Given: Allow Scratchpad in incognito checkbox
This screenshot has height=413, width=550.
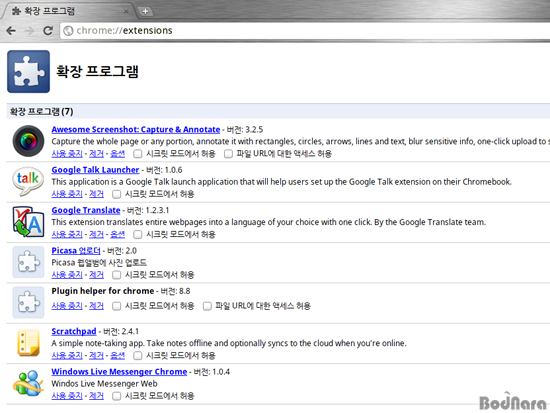Looking at the screenshot, I should tap(138, 355).
